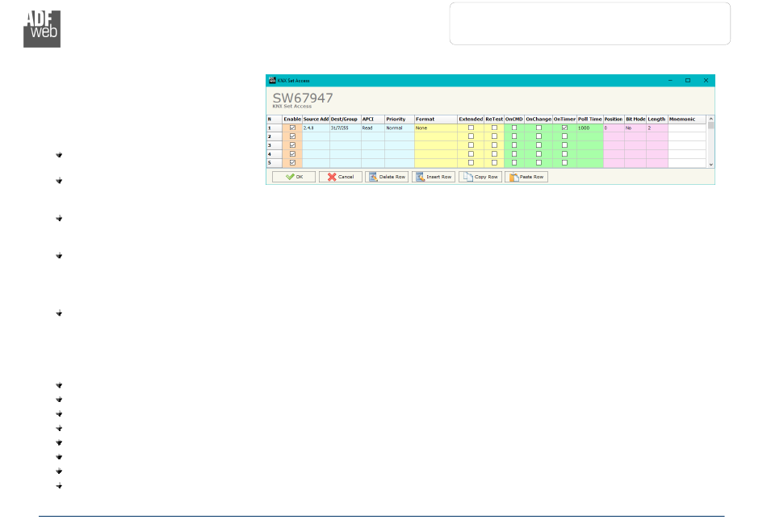Image resolution: width=767 pixels, height=532 pixels.
Task: Check Extended checkbox in row 1
Action: point(471,128)
